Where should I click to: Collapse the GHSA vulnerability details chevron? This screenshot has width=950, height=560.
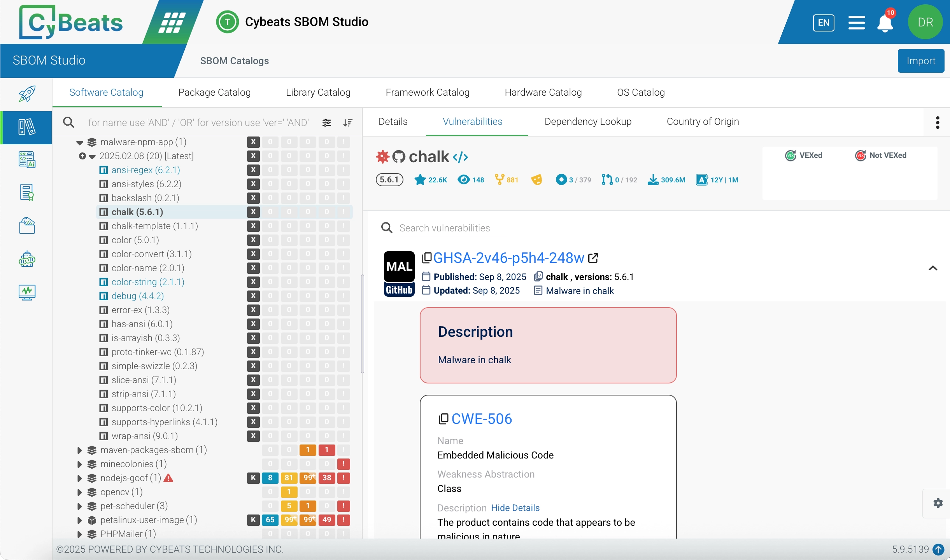(933, 268)
